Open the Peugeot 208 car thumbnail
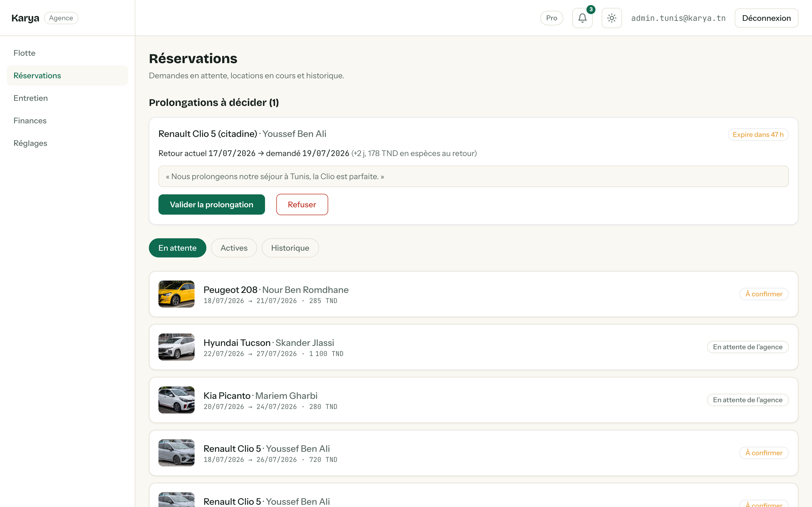 pos(176,294)
